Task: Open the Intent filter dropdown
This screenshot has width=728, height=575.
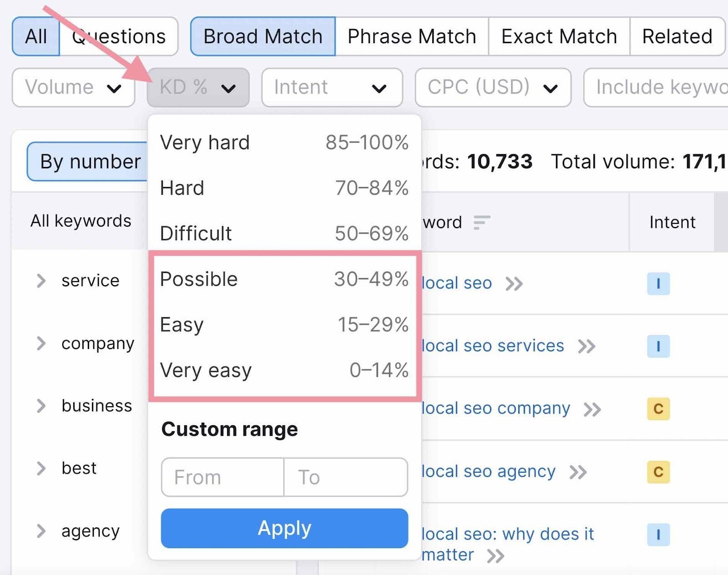Action: (332, 87)
